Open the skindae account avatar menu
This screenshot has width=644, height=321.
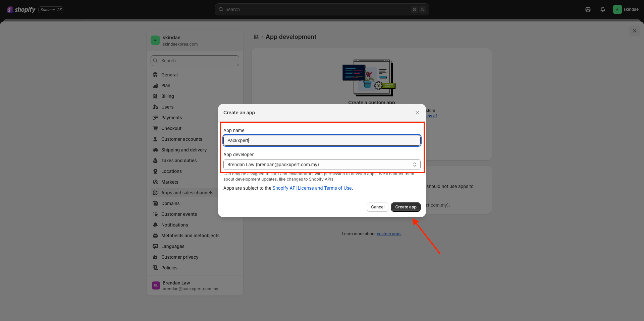coord(626,9)
